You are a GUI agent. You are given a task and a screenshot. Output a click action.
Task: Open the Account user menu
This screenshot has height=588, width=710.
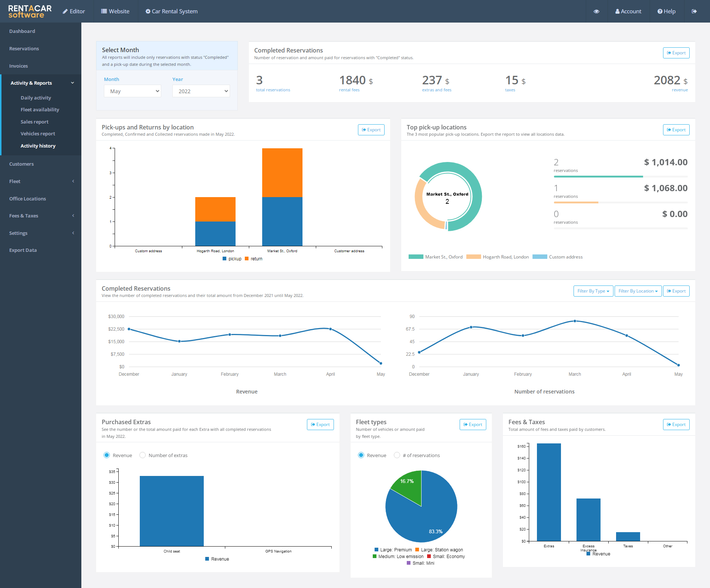click(x=628, y=11)
